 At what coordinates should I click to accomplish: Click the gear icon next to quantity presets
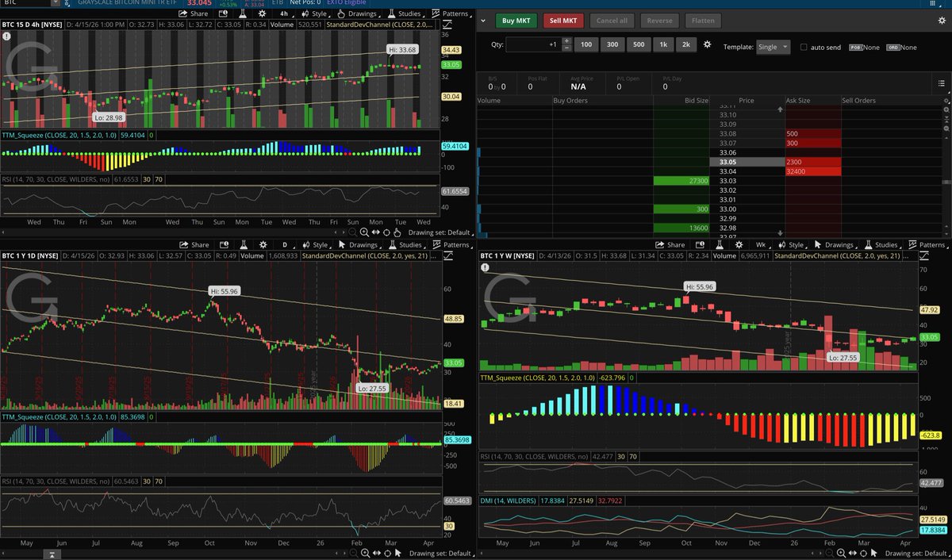point(708,45)
